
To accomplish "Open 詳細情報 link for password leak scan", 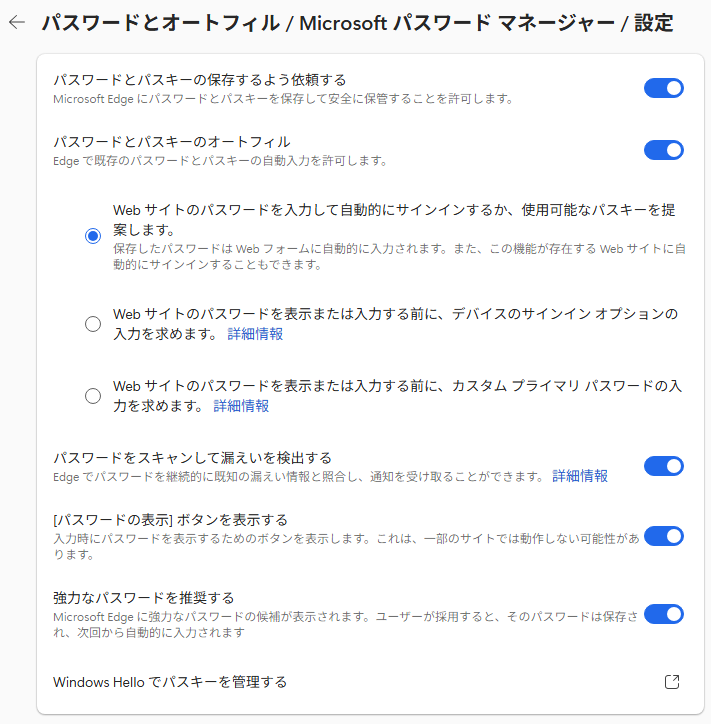I will click(580, 476).
